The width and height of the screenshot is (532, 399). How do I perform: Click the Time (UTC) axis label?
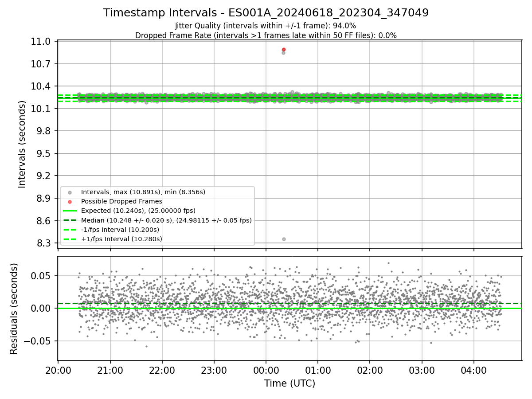289,383
